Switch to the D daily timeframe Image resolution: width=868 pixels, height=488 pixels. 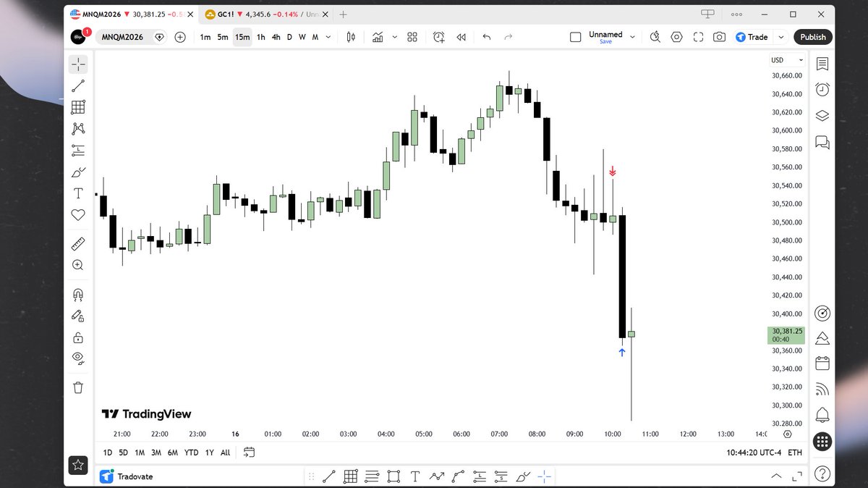pos(290,37)
